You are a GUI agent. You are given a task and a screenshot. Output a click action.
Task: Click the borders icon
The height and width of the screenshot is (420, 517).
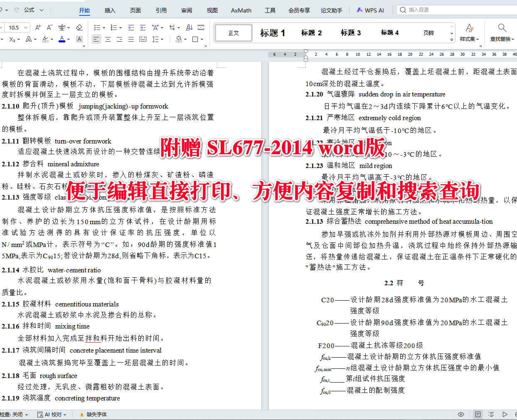point(195,39)
